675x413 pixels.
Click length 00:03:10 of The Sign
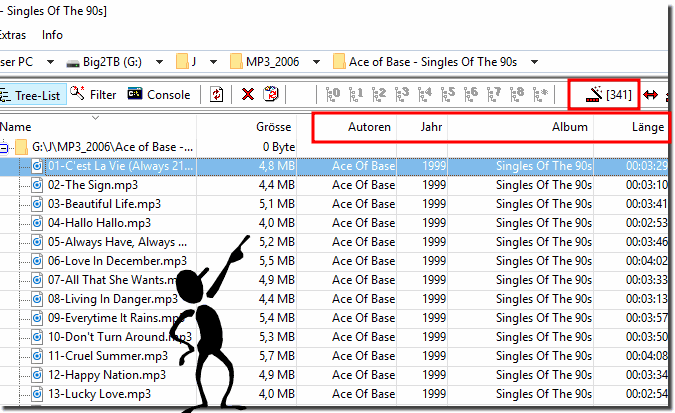647,185
